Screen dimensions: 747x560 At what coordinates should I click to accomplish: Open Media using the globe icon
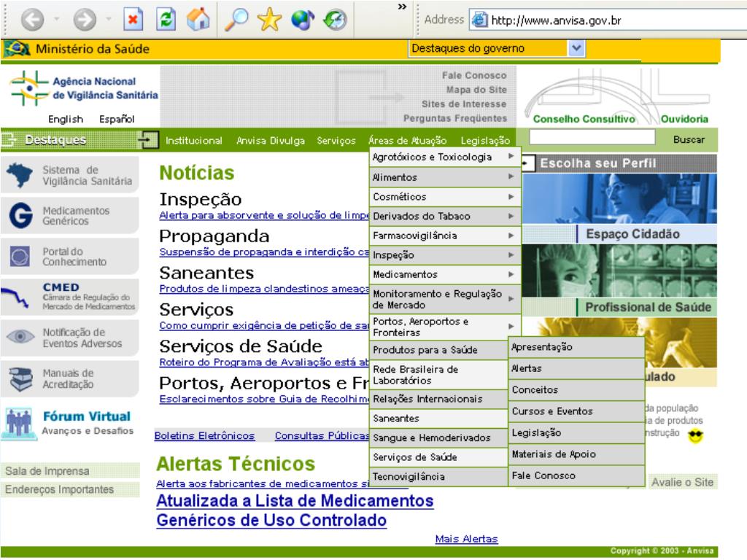(303, 20)
